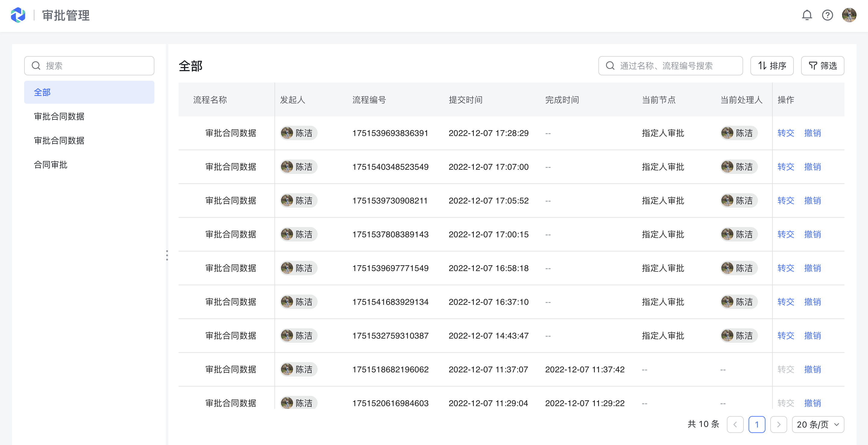Viewport: 868px width, 445px height.
Task: Click 转交 for process 1751539730908211
Action: point(786,200)
